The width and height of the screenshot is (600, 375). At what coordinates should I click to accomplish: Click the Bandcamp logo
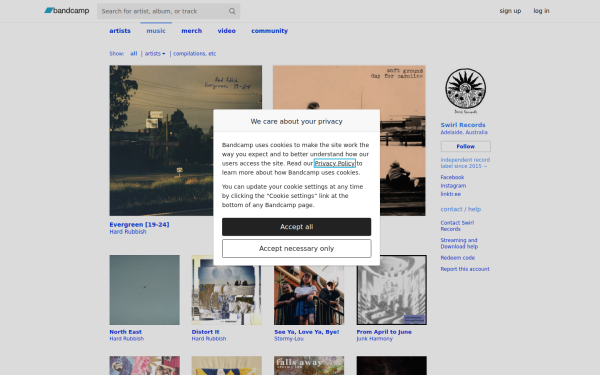coord(67,11)
